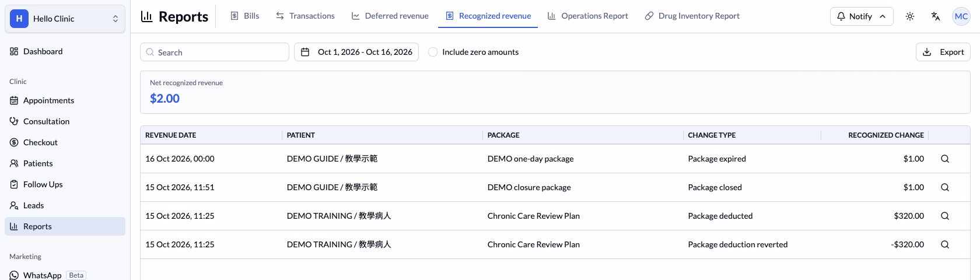Screen dimensions: 980x280
Task: Open Checkout in the sidebar
Action: click(65, 142)
